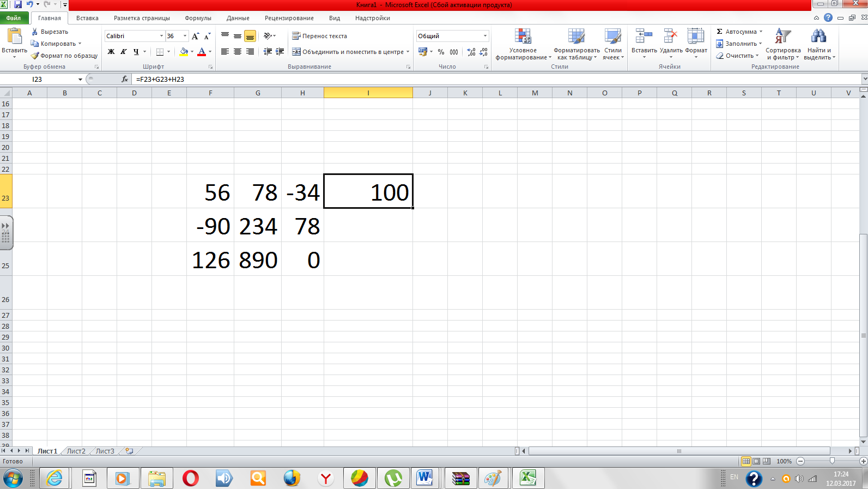Expand the Name Box dropdown arrow
868x489 pixels.
[80, 80]
